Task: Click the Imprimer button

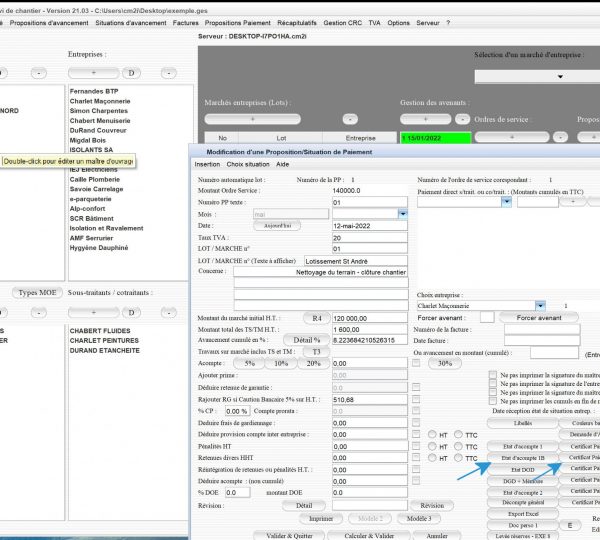Action: [321, 519]
